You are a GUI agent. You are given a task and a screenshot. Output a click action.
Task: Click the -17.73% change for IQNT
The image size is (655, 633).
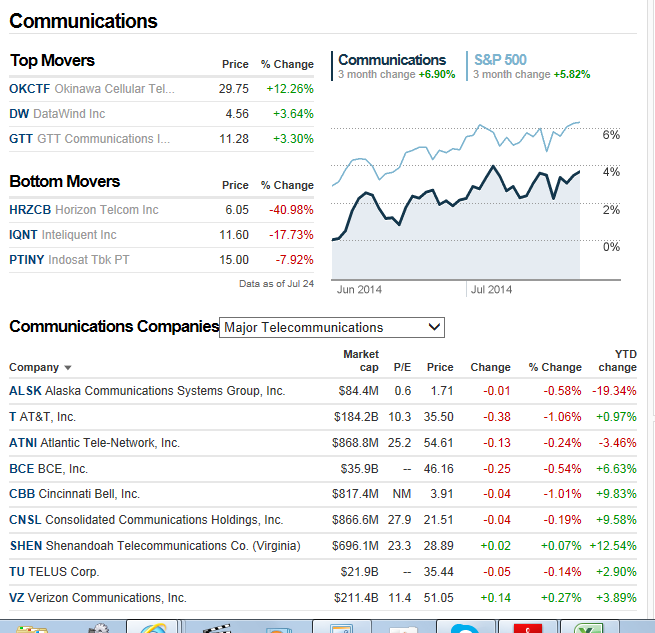coord(291,235)
